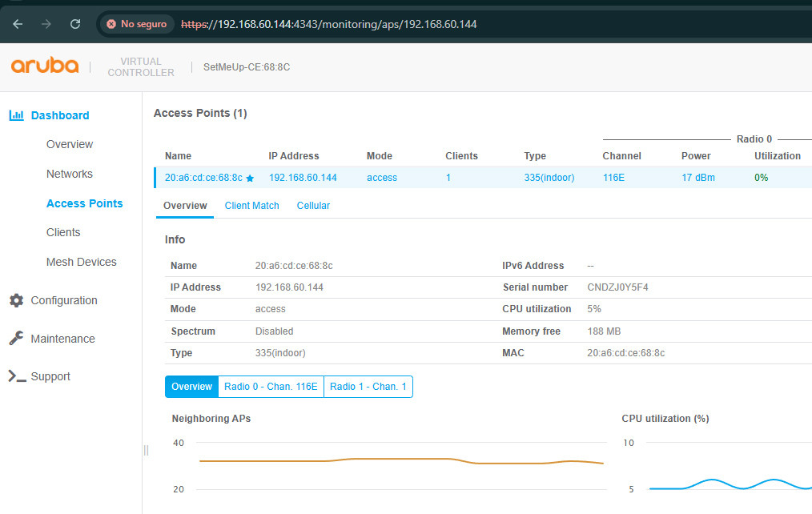Click the 'No seguro' security warning badge
Image resolution: width=812 pixels, height=514 pixels.
137,24
